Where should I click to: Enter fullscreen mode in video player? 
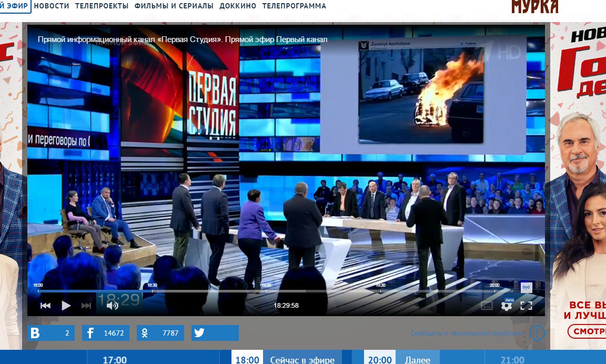click(527, 306)
